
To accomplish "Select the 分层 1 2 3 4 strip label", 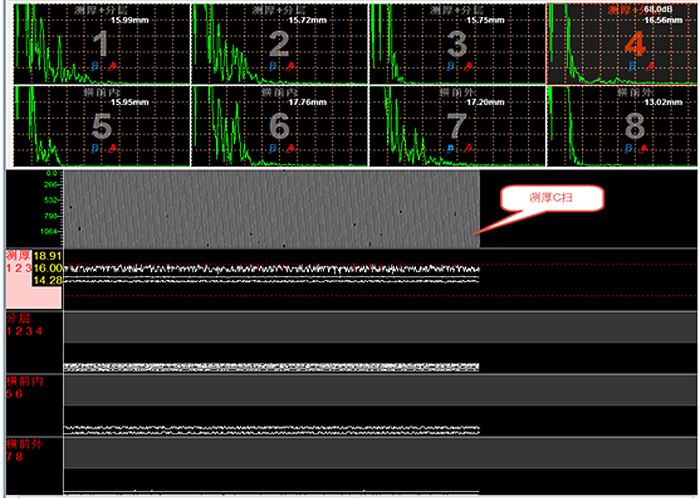I will (x=22, y=324).
